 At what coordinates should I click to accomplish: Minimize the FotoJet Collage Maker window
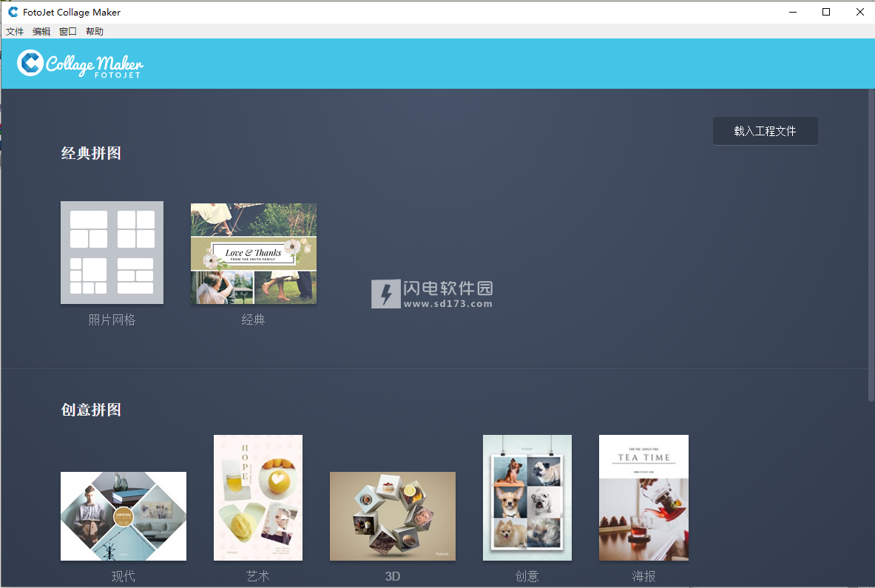coord(792,12)
